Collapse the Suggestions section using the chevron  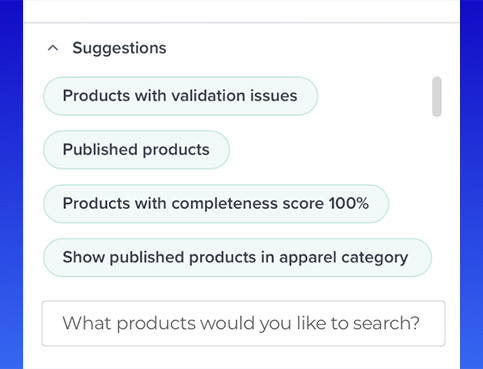click(53, 48)
